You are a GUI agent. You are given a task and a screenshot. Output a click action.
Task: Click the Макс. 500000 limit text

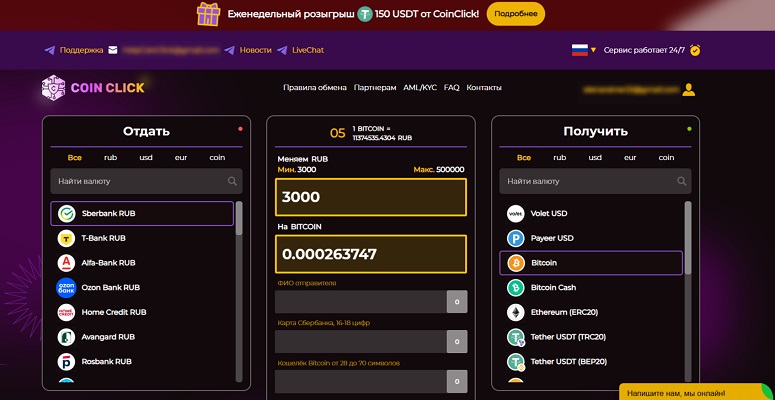coord(439,170)
